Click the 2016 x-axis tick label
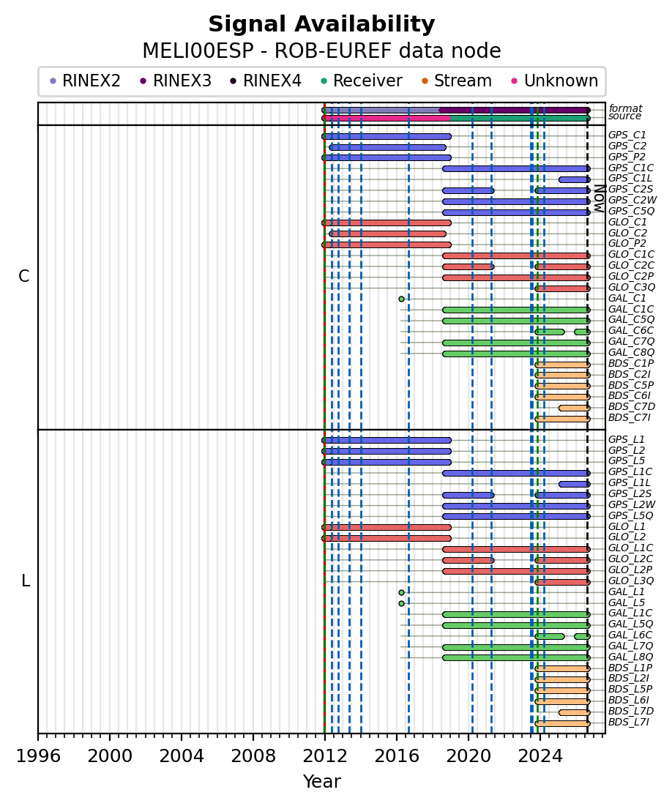The width and height of the screenshot is (672, 806). 397,756
